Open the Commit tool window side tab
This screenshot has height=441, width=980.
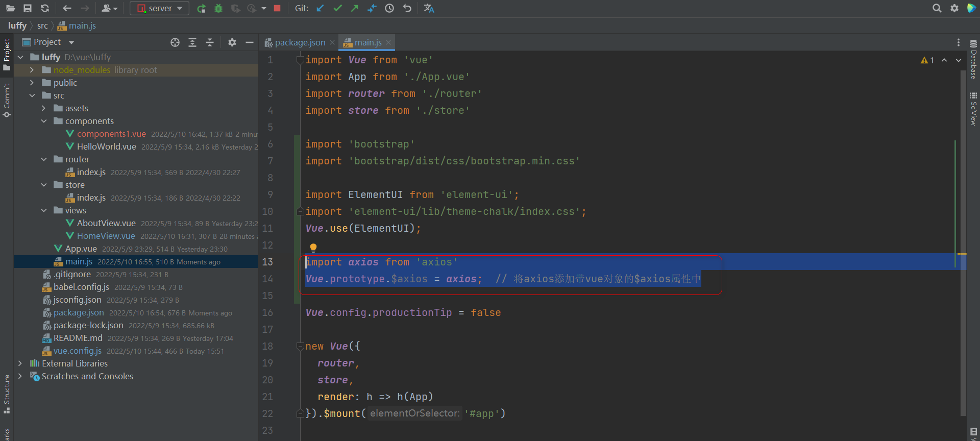click(x=7, y=100)
